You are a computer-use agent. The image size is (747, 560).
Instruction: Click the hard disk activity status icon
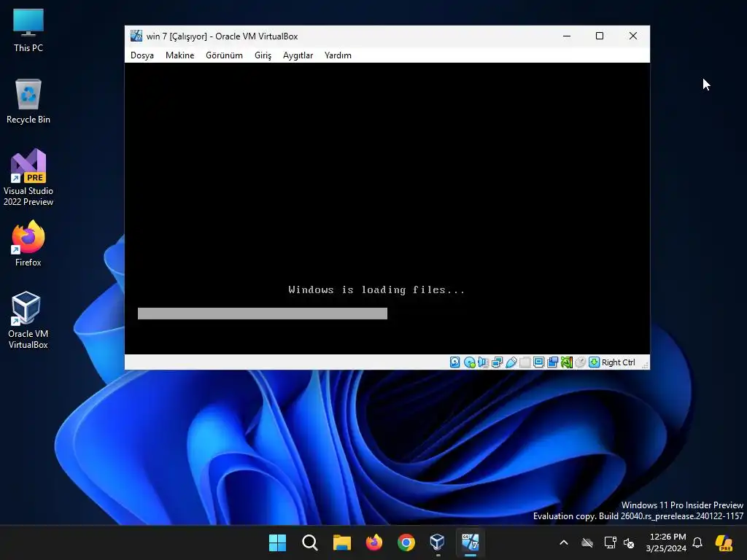pyautogui.click(x=455, y=362)
